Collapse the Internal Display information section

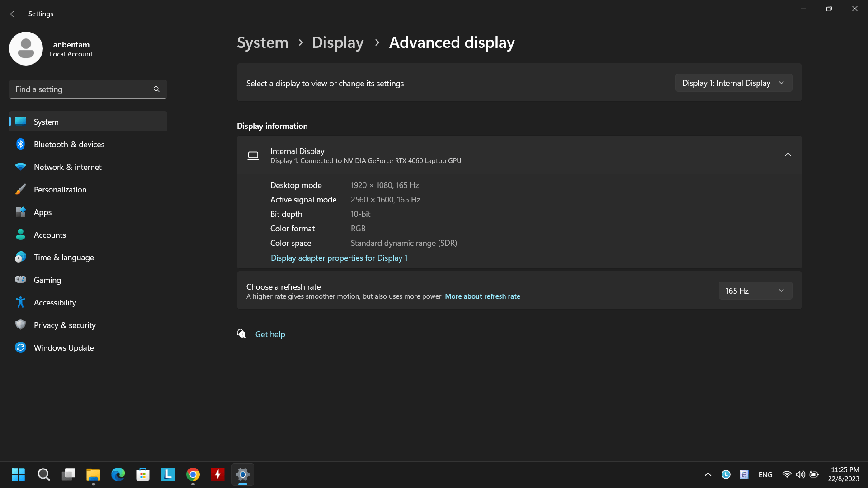(788, 155)
